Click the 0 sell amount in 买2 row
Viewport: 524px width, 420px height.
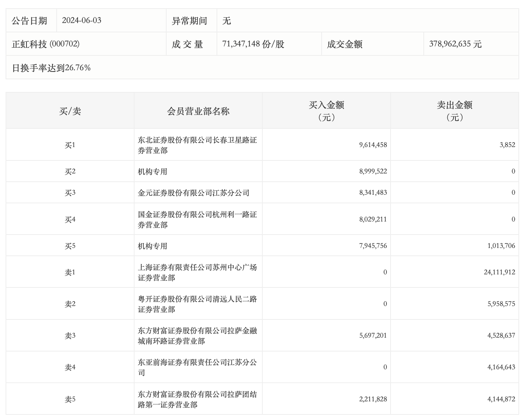(513, 171)
